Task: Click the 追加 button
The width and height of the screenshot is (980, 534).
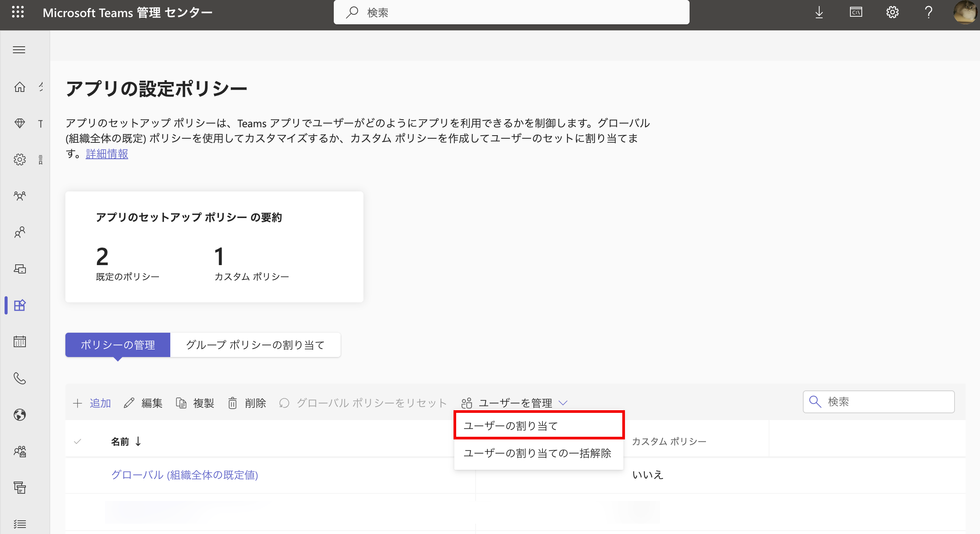Action: click(x=92, y=403)
